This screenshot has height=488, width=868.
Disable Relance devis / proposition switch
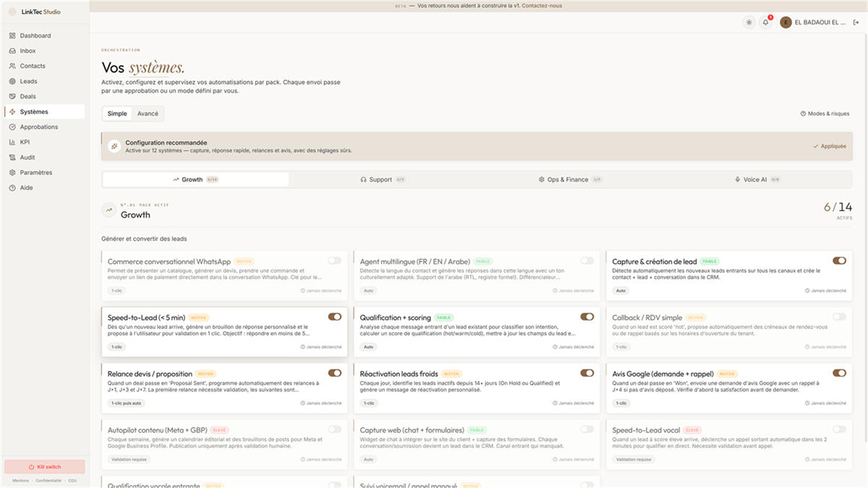(334, 373)
